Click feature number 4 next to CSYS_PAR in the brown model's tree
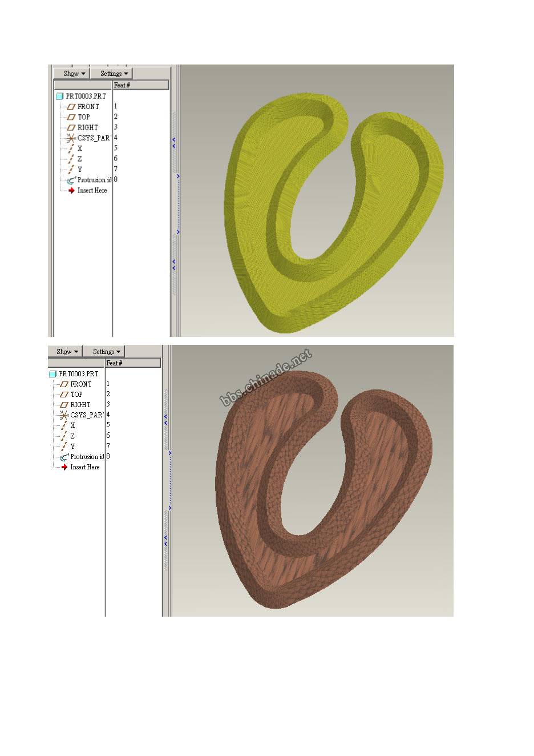 (108, 415)
